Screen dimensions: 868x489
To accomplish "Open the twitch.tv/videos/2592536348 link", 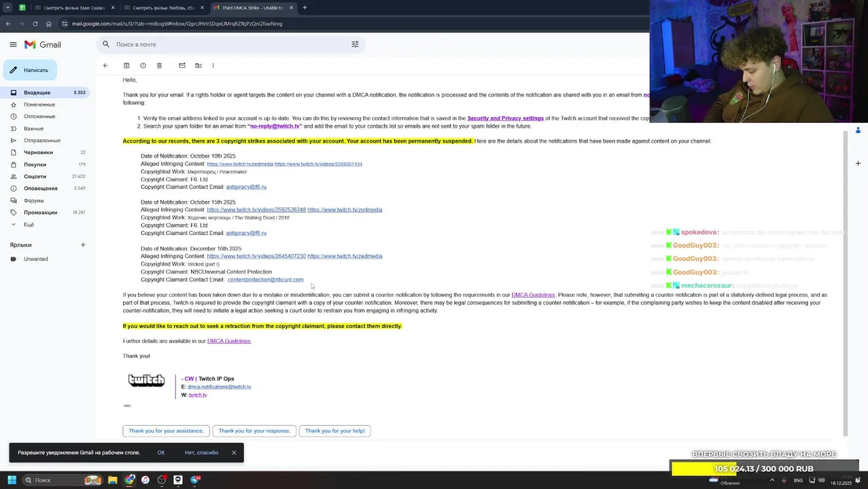I will coord(256,210).
